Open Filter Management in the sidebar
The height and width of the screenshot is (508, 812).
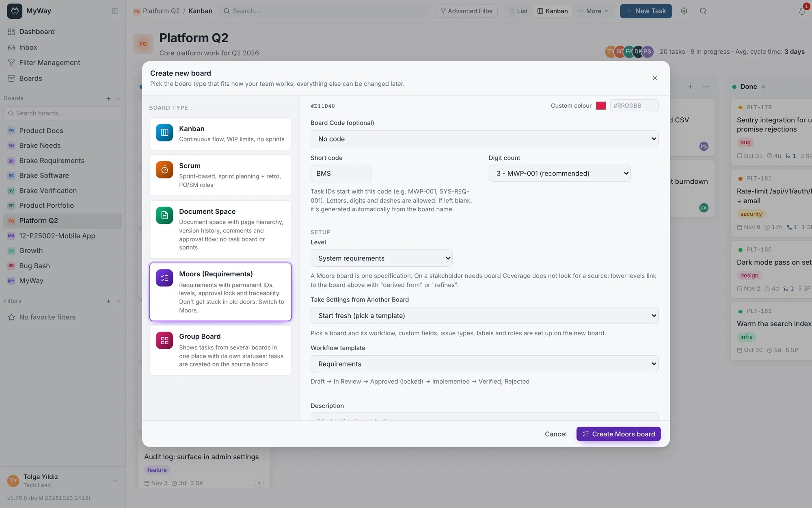tap(63, 63)
